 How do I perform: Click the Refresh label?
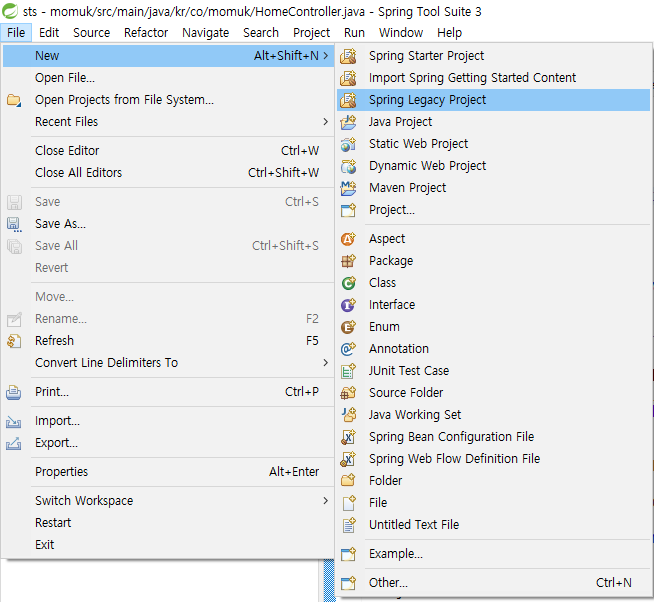click(54, 341)
